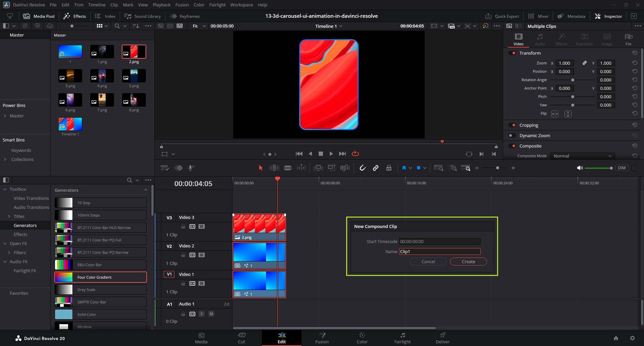Enable the Dynamic Zoom toggle
Viewport: 644px width, 346px height.
[x=512, y=135]
